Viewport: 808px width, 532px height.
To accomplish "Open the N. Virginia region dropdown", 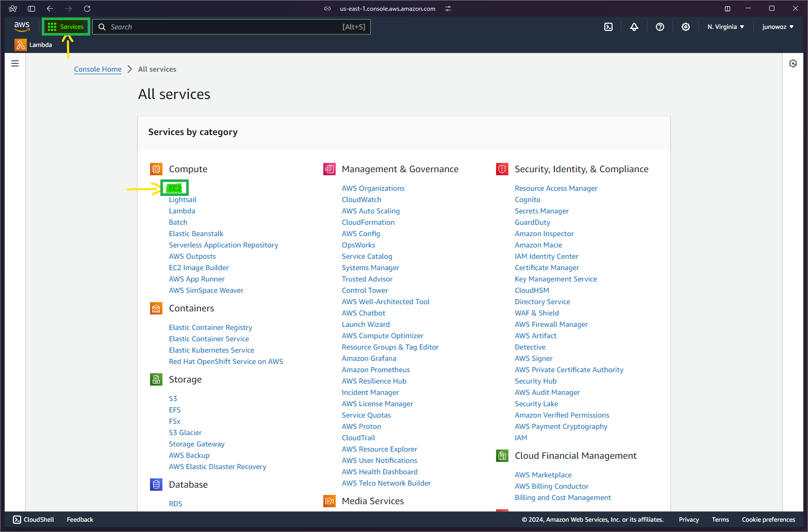I will [x=725, y=26].
